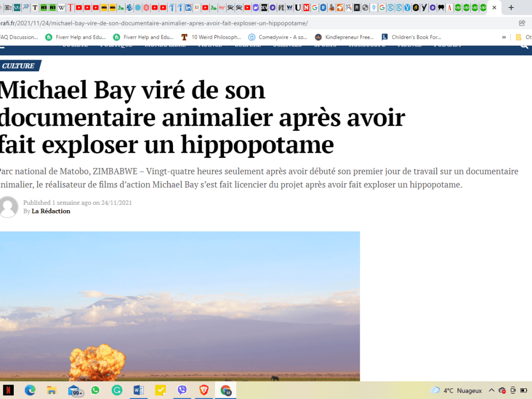Open Viber from the taskbar

(182, 390)
